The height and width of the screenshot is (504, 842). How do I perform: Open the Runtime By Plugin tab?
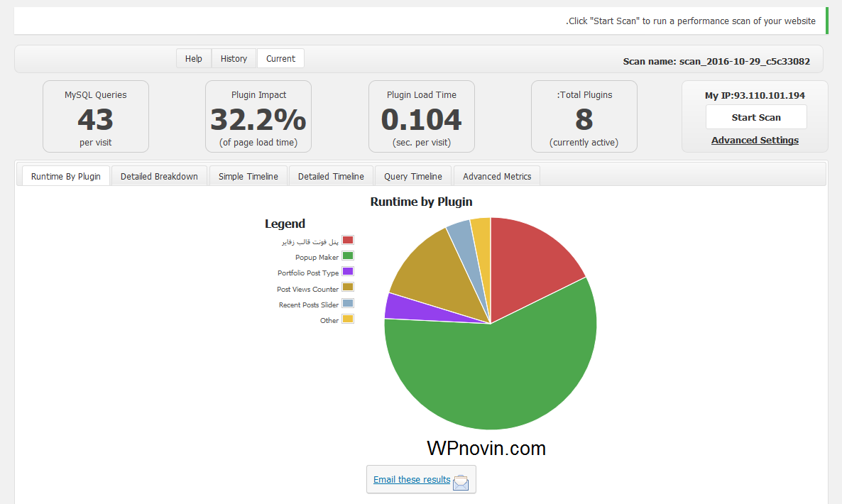click(66, 176)
